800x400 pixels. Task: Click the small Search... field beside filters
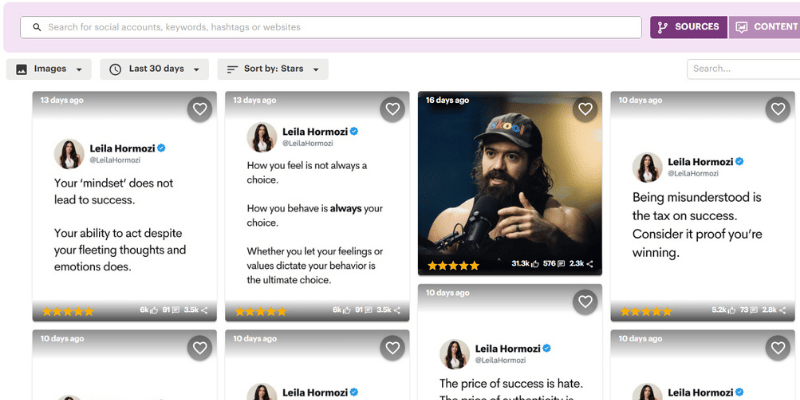click(743, 69)
